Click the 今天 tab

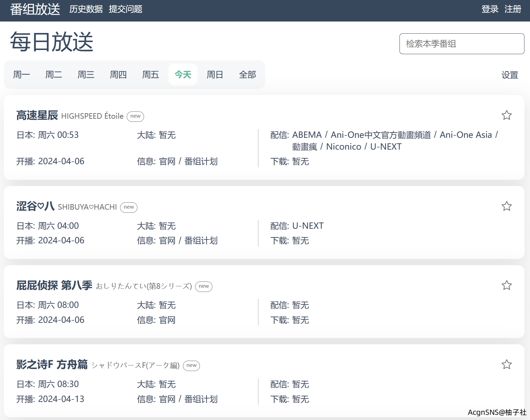183,75
